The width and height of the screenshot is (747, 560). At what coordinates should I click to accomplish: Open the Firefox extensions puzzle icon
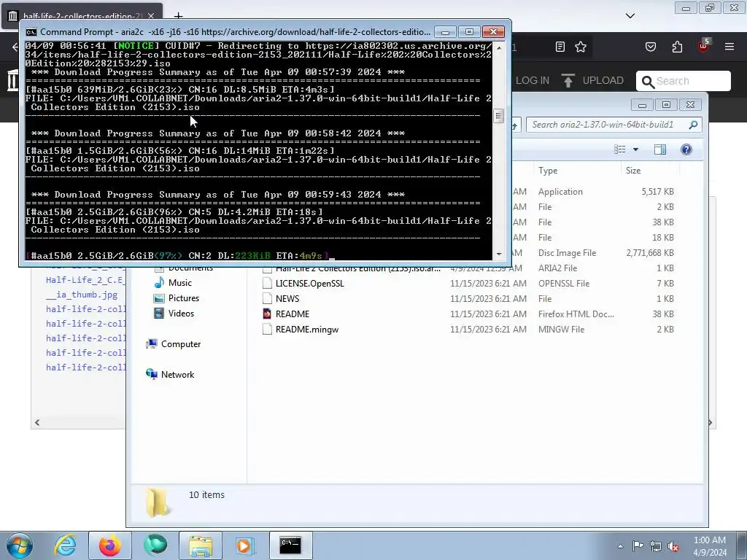pos(677,47)
